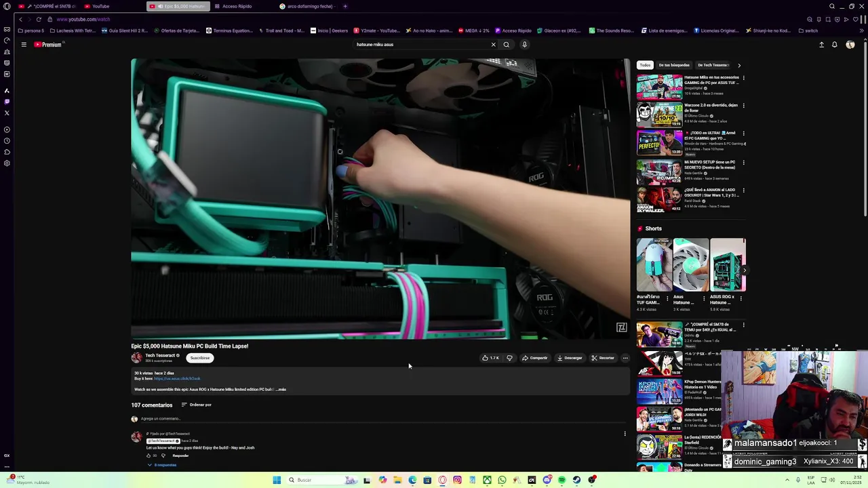Click the youtube.com/watch address bar

(83, 20)
